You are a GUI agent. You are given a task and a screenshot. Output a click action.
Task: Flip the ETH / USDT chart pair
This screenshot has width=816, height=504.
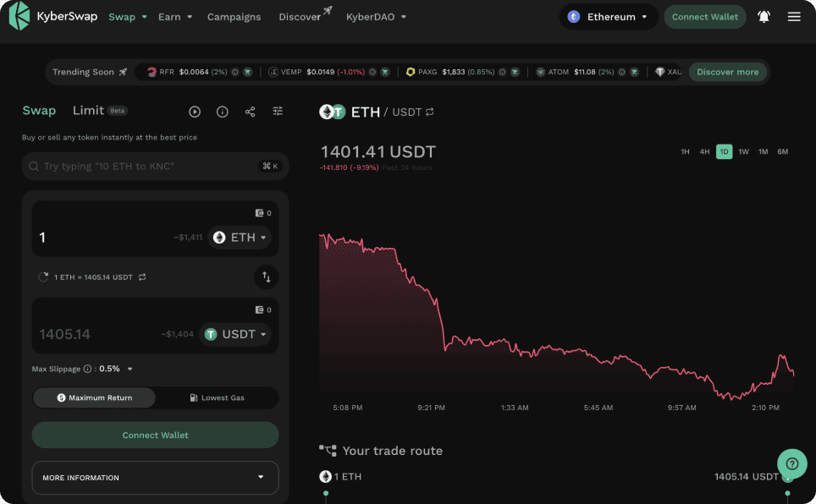tap(429, 112)
